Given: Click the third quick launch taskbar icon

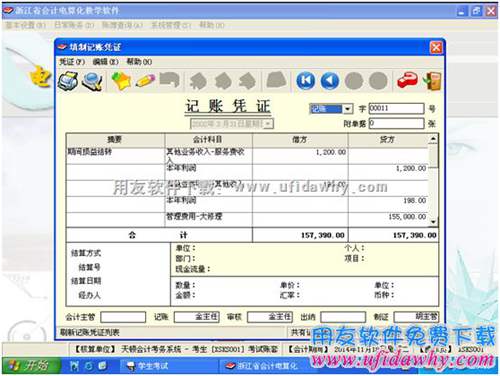Looking at the screenshot, I should click(103, 366).
